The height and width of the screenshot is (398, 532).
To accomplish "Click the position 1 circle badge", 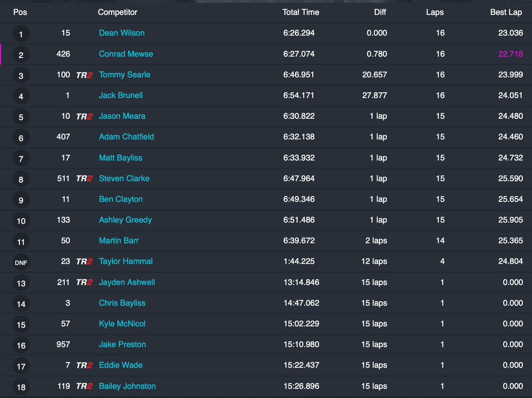I will (21, 34).
